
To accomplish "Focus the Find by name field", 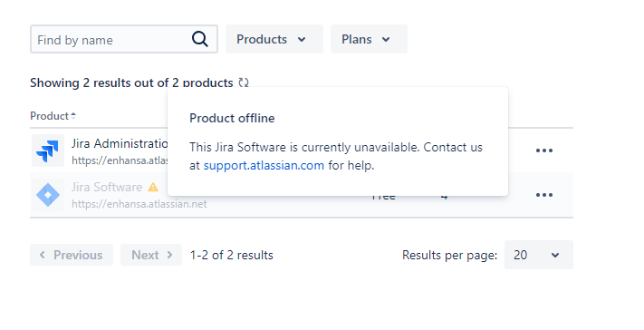I will [123, 39].
